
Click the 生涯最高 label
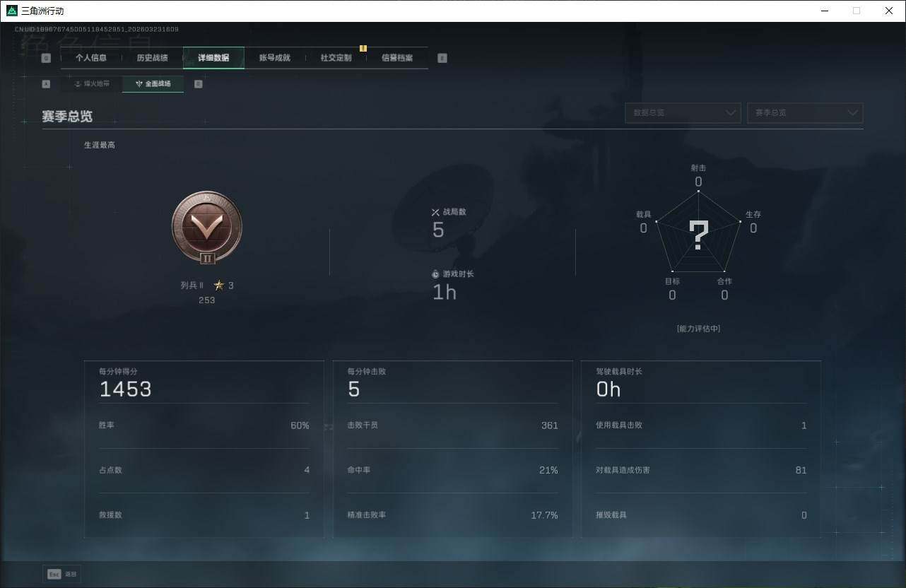(100, 145)
